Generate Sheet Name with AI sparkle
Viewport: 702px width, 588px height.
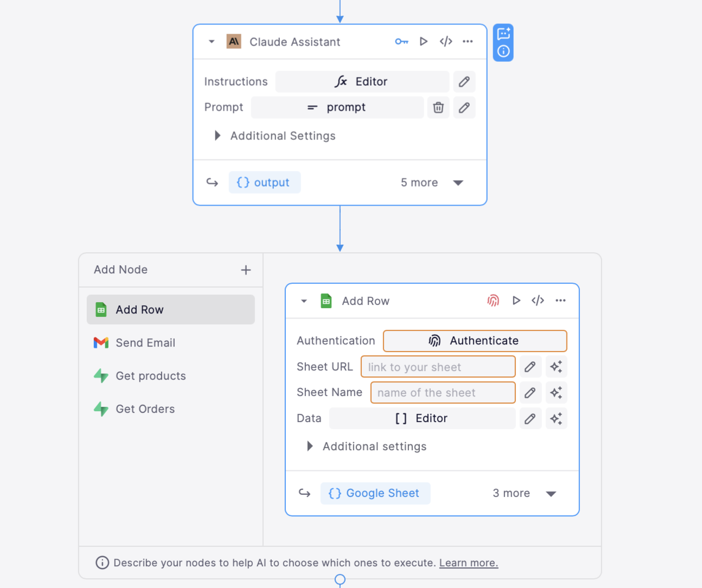[556, 393]
